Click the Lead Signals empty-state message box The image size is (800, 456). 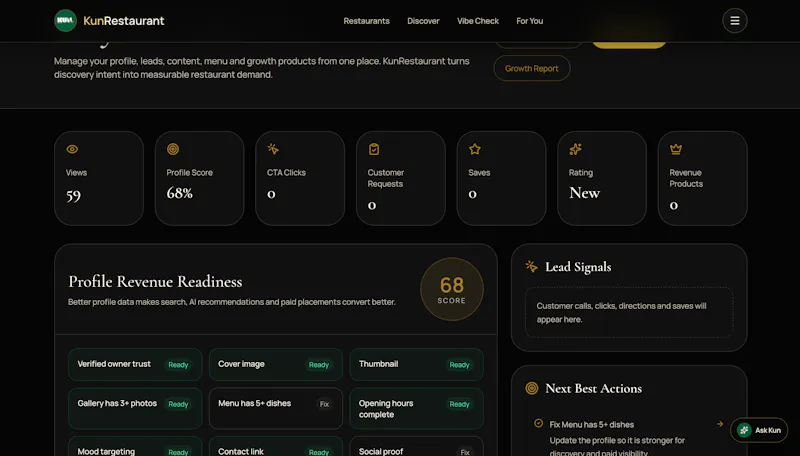629,313
